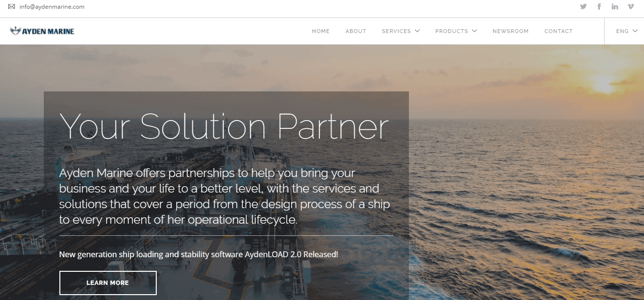Screen dimensions: 644x300
Task: Click the ENG language label
Action: (x=622, y=31)
